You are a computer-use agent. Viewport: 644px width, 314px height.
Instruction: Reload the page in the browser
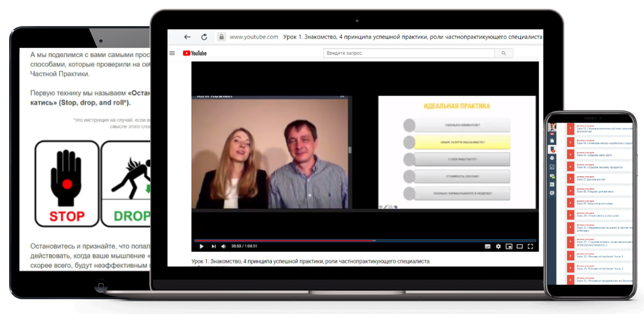[204, 37]
